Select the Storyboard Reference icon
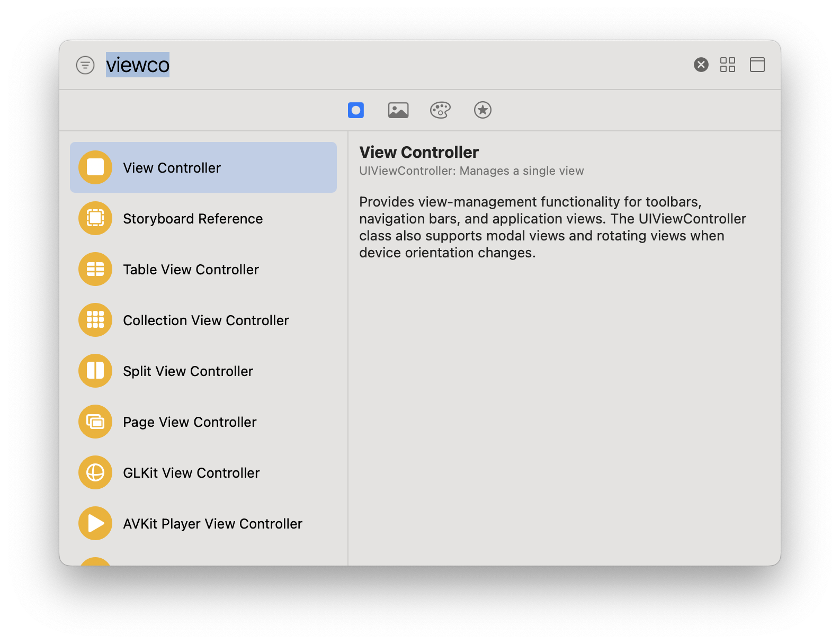This screenshot has height=644, width=840. coord(95,218)
